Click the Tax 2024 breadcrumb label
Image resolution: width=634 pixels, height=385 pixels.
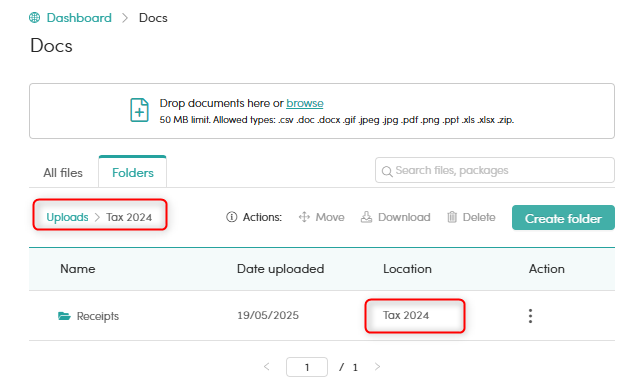tap(129, 217)
